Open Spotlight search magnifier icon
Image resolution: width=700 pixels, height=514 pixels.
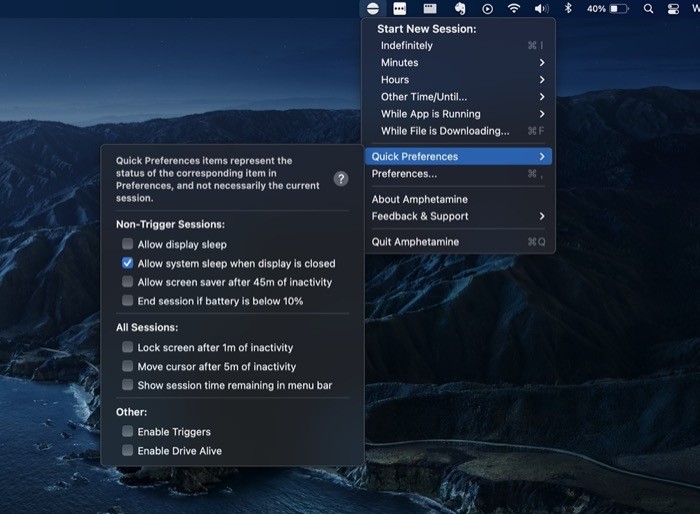tap(649, 8)
